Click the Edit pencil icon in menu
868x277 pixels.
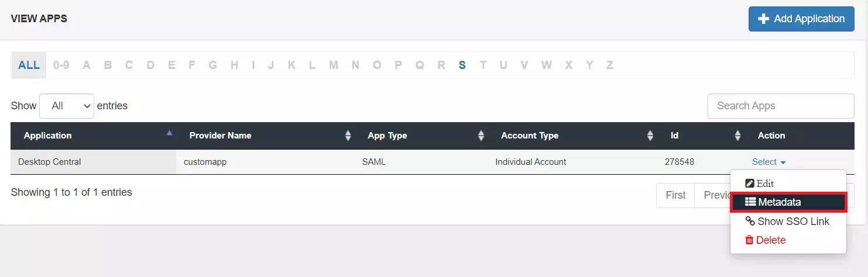pos(750,183)
